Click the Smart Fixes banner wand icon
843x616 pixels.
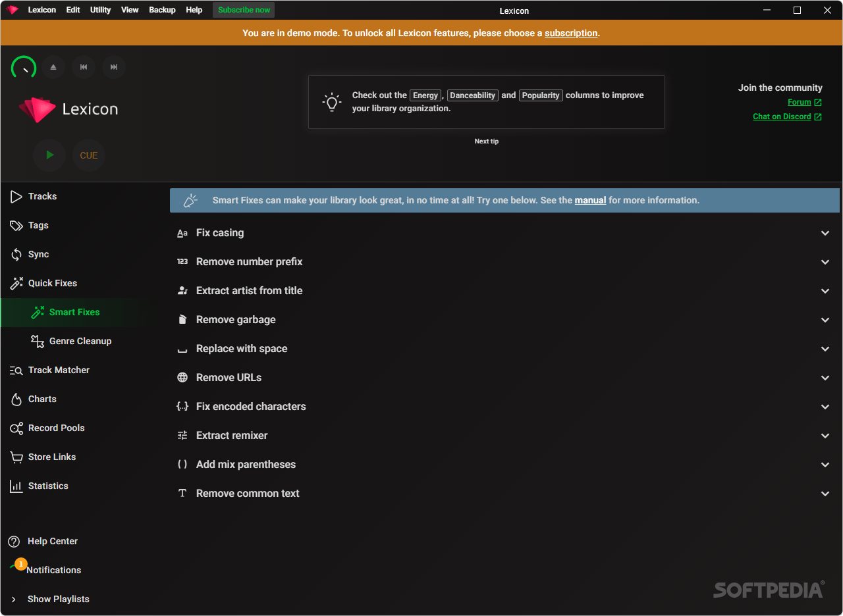click(190, 200)
